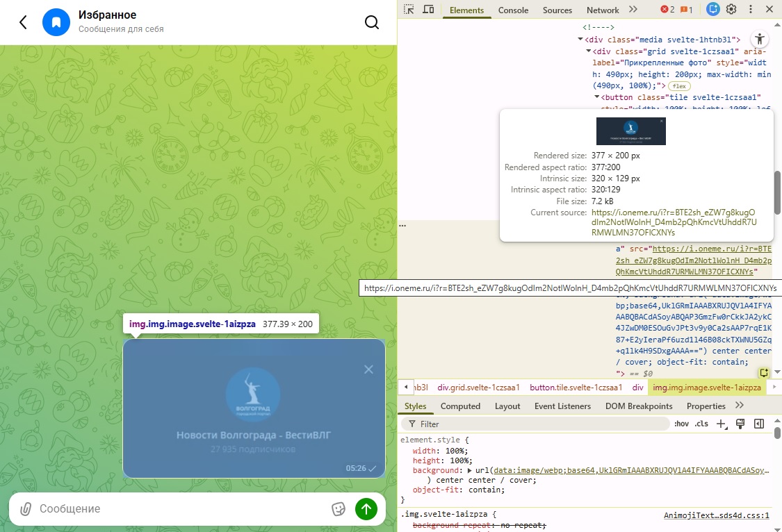Activate the inspect element picker tool
782x532 pixels.
click(x=409, y=10)
